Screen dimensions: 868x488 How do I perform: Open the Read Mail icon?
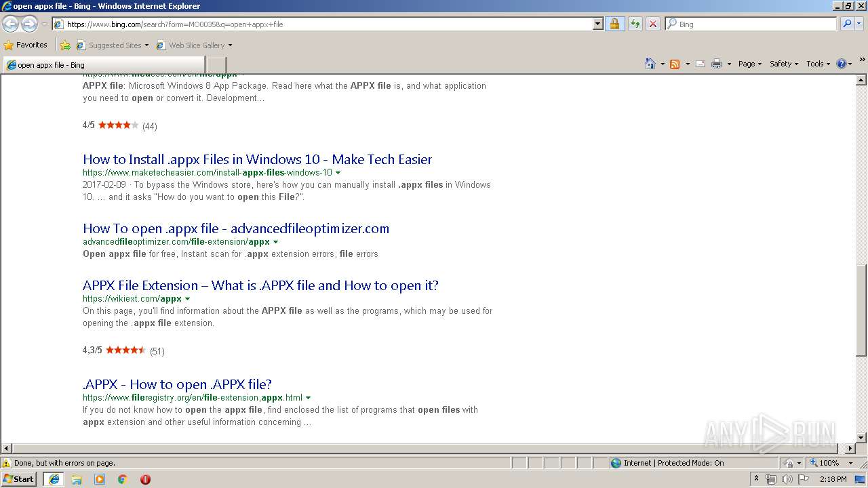(701, 64)
